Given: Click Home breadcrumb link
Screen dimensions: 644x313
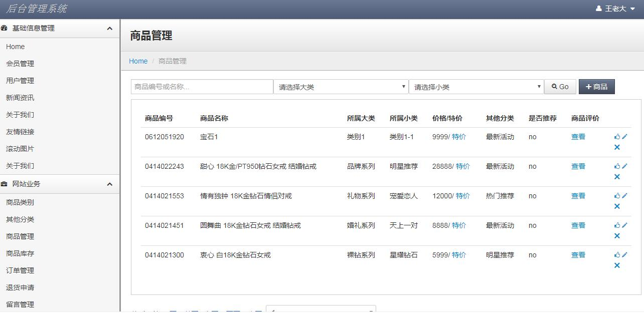Looking at the screenshot, I should pyautogui.click(x=138, y=61).
